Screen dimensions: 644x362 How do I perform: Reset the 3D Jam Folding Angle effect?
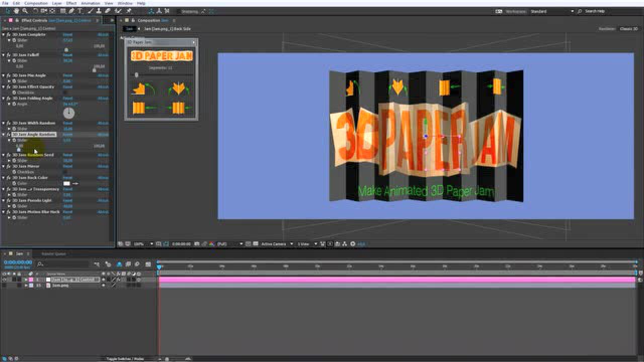click(x=67, y=98)
